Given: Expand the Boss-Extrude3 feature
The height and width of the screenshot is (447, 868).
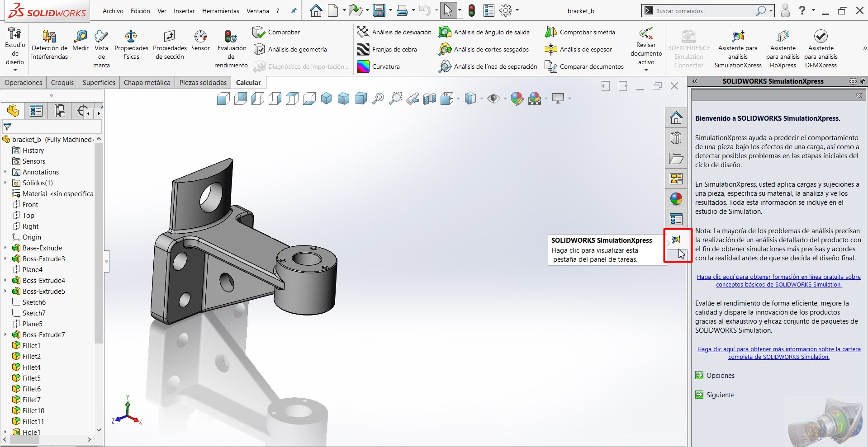Looking at the screenshot, I should [x=5, y=259].
